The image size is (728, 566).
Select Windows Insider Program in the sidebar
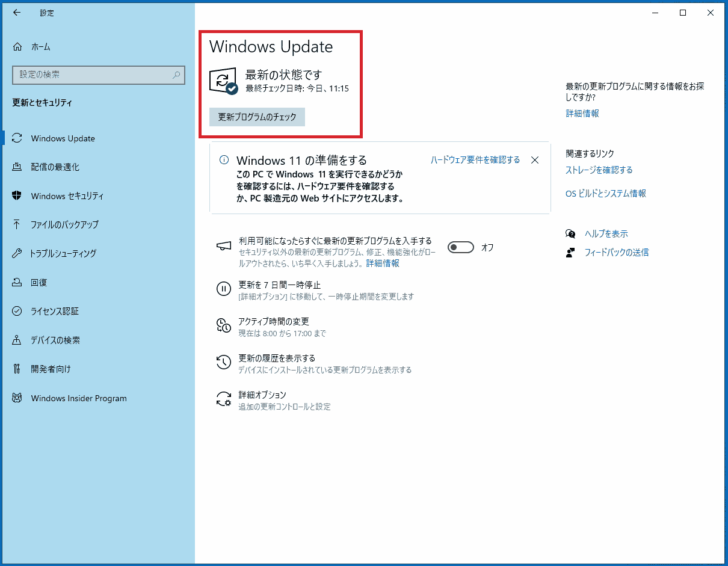[x=99, y=398]
